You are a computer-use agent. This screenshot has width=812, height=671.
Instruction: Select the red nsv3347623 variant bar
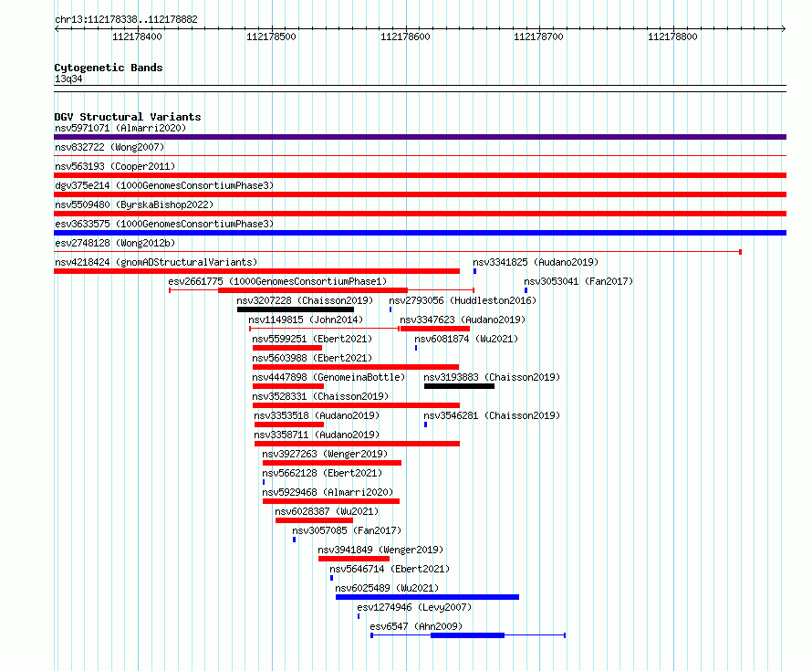[x=435, y=329]
